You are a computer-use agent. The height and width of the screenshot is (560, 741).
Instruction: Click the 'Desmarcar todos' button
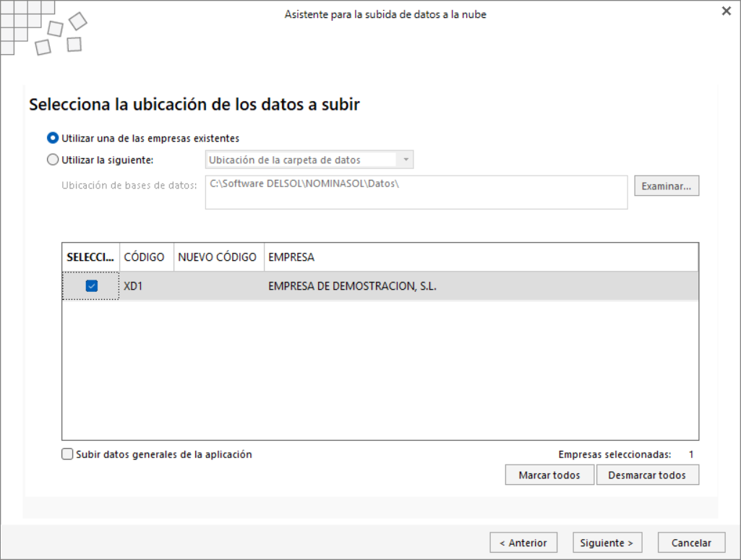coord(647,475)
